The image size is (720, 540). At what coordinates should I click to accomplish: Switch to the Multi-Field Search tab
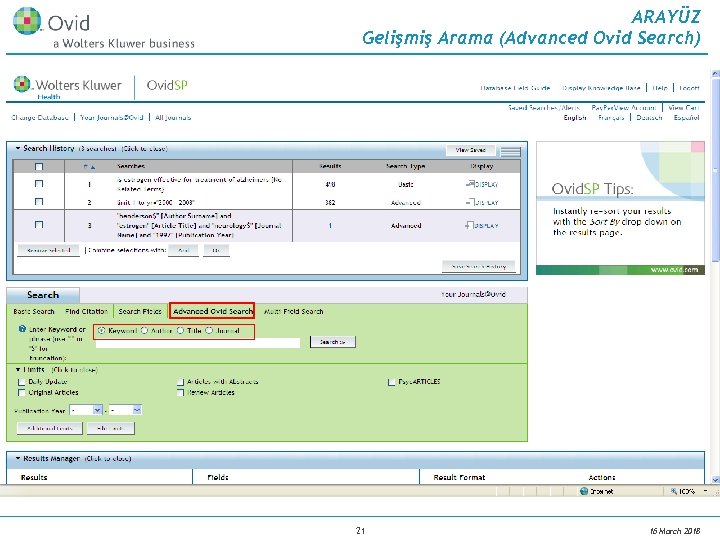click(x=293, y=311)
